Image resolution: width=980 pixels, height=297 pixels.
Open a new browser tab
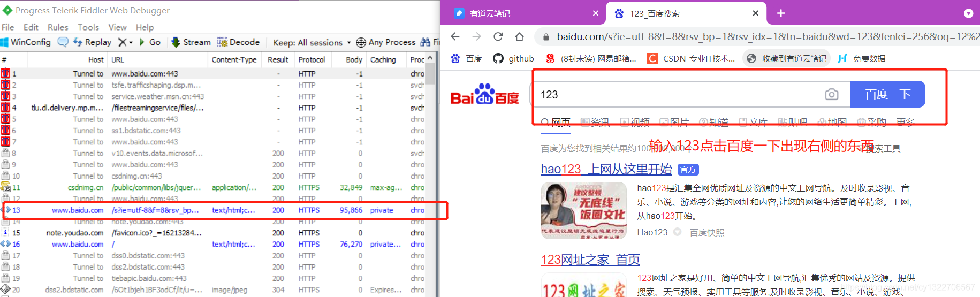tap(781, 13)
